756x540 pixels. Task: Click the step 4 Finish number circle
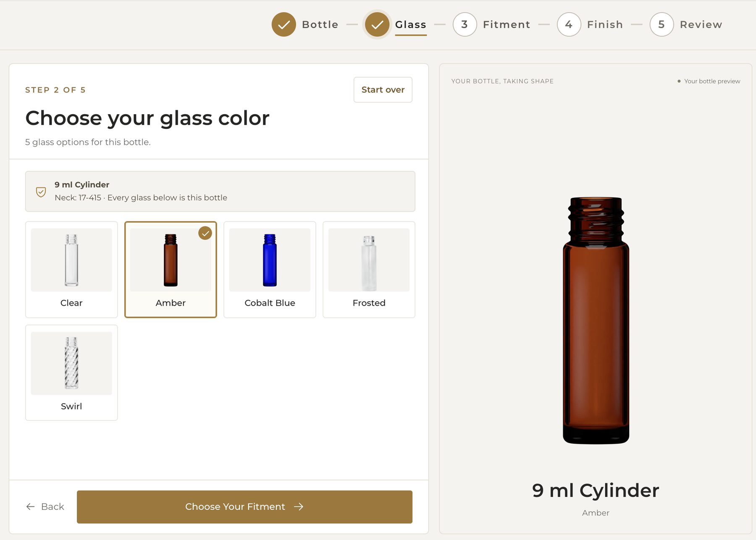tap(569, 24)
